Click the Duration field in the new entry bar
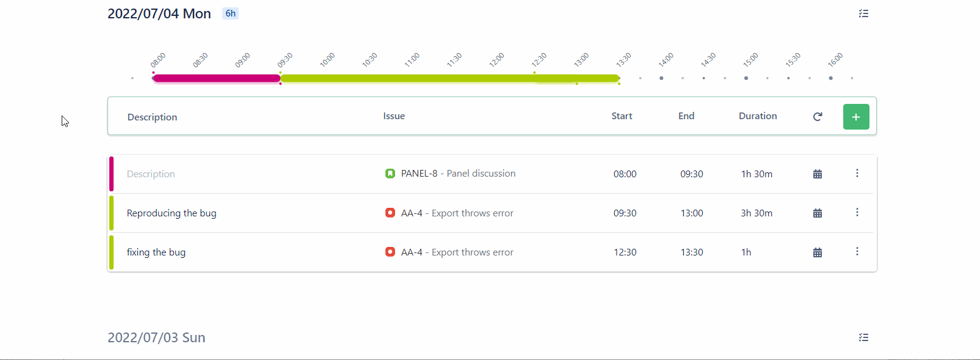Screen dimensions: 980x360 [758, 116]
